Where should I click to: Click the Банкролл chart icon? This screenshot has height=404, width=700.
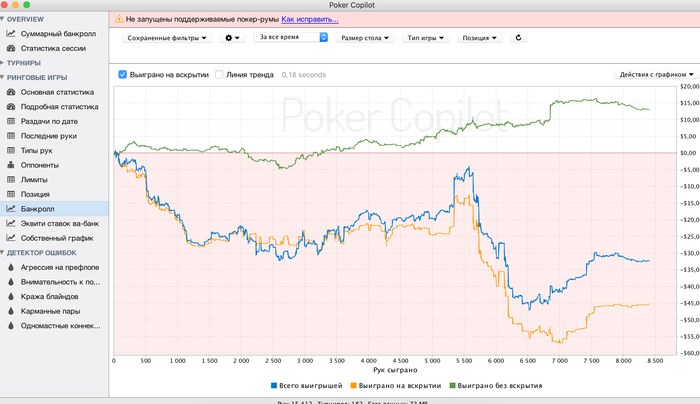tap(11, 208)
